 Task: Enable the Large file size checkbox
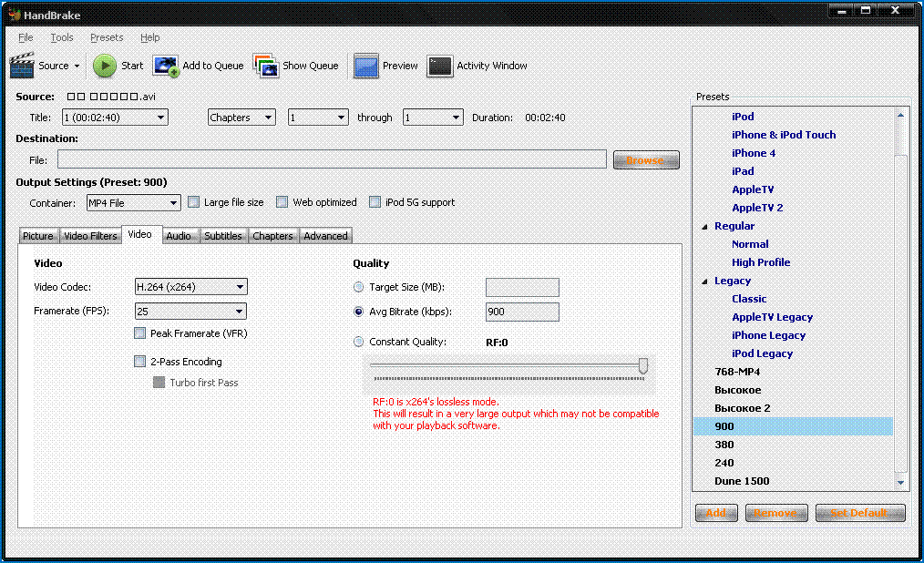[193, 202]
